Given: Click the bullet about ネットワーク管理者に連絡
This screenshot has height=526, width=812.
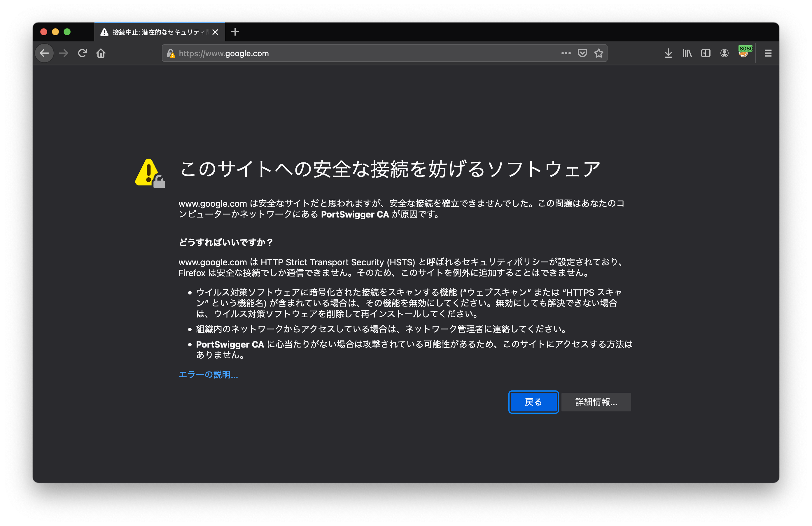Looking at the screenshot, I should (381, 329).
